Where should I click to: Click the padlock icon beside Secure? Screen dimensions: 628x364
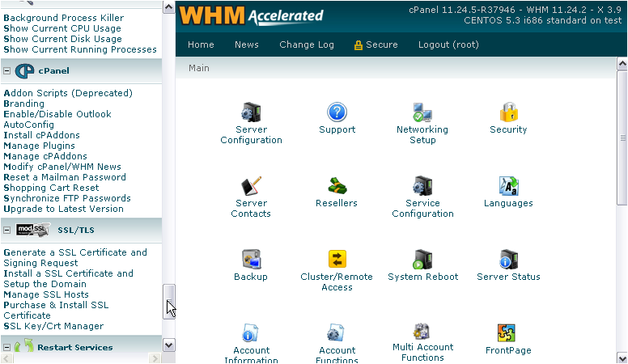point(358,45)
